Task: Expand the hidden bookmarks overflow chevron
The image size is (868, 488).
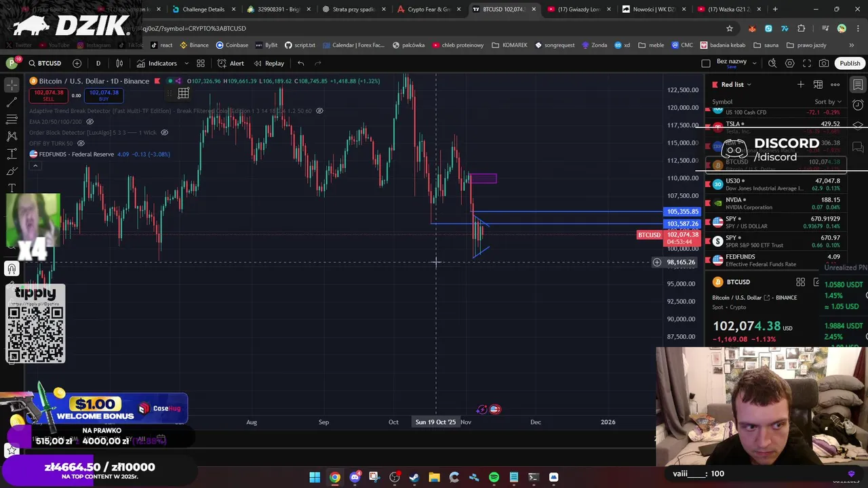Action: [852, 45]
